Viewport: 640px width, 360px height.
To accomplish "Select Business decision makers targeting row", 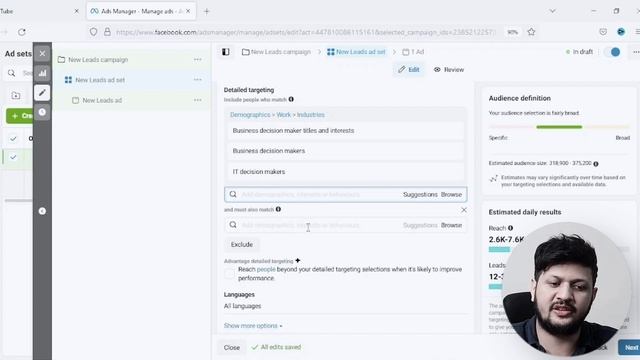I will [x=345, y=151].
